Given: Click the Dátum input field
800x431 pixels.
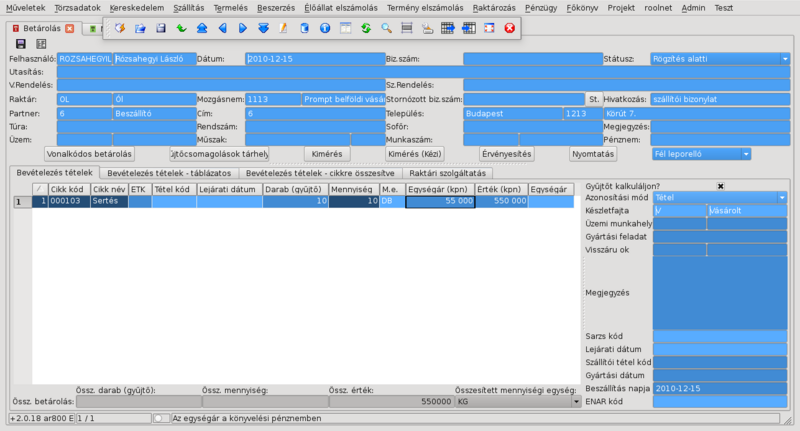Looking at the screenshot, I should click(x=314, y=59).
